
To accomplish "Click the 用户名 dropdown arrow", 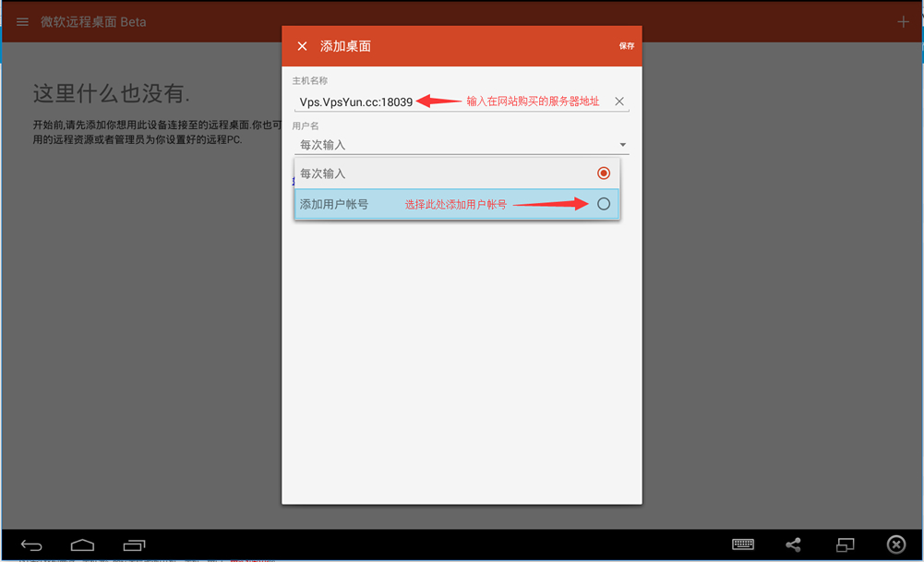I will (x=623, y=145).
